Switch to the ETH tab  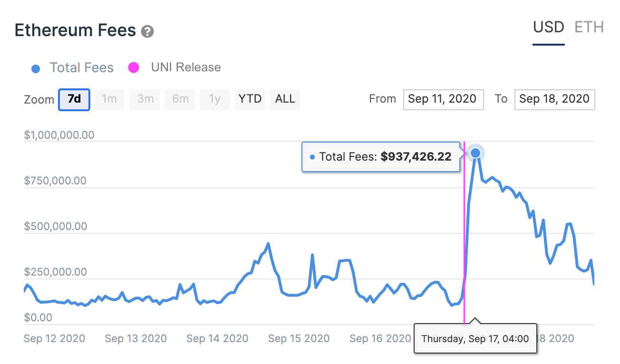[x=589, y=27]
